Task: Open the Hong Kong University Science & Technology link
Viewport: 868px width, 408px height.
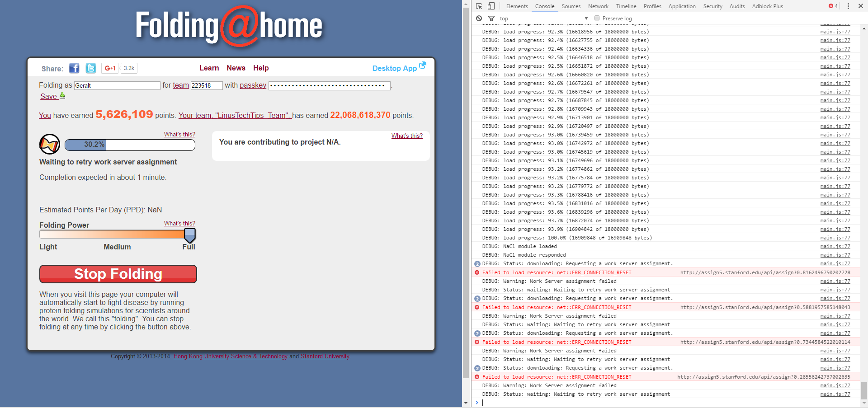Action: pyautogui.click(x=231, y=356)
